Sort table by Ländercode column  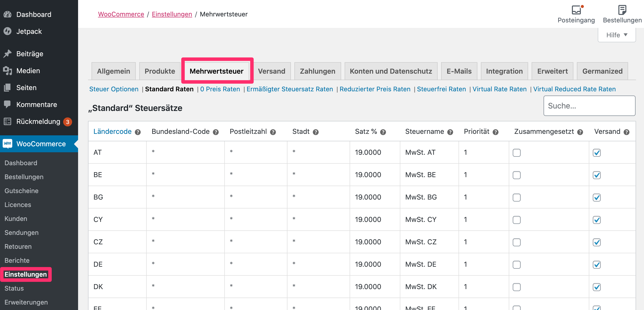pos(112,132)
